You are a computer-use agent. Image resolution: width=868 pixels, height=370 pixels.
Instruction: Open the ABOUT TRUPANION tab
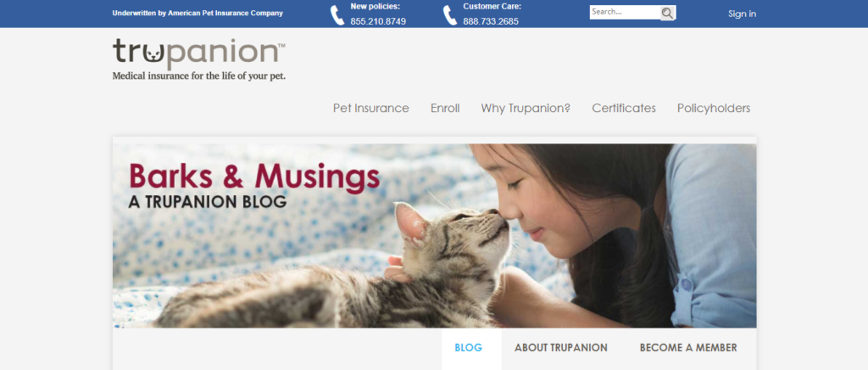[x=561, y=348]
